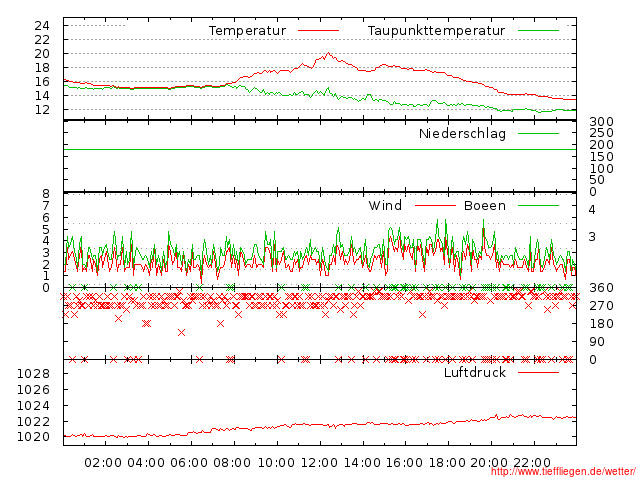Click the 16:00 time axis label
Image resolution: width=640 pixels, height=480 pixels.
[404, 463]
